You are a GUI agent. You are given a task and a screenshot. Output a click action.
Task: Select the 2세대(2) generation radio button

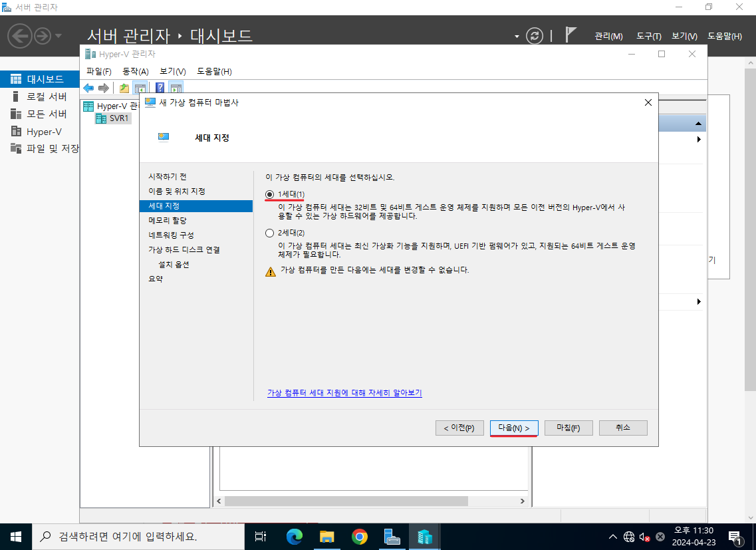[269, 233]
